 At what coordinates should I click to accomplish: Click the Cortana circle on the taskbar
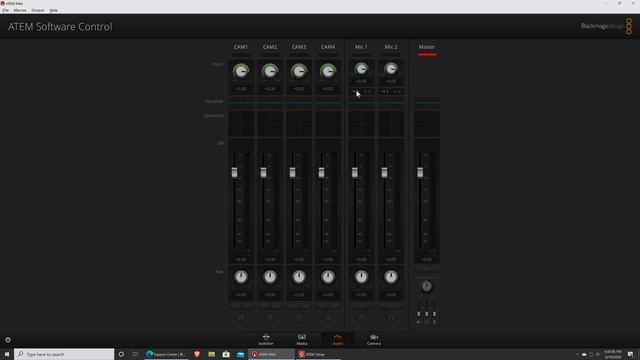pos(121,354)
